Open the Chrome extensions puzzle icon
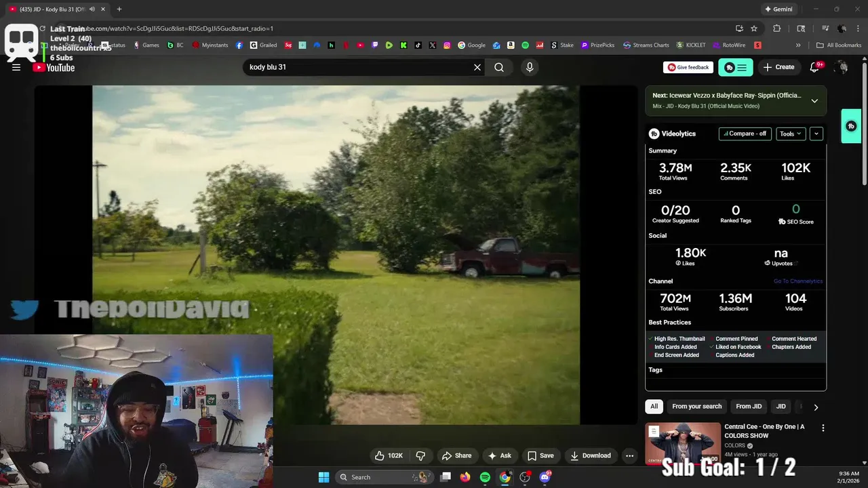The width and height of the screenshot is (868, 488). [x=777, y=28]
